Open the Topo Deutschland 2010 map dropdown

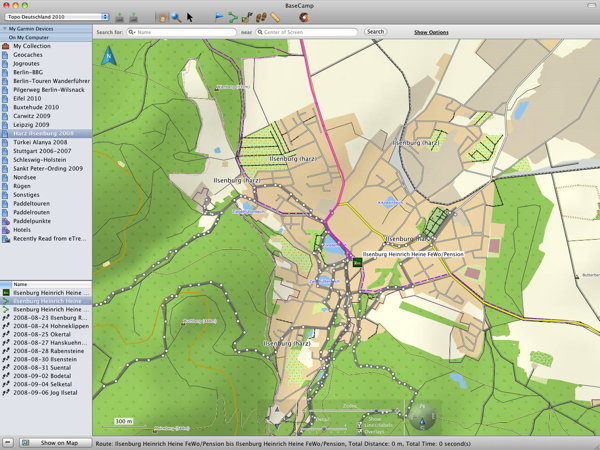(x=57, y=17)
